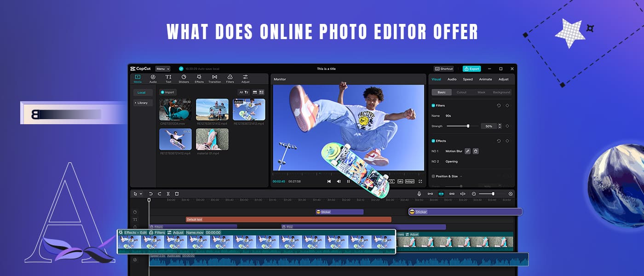This screenshot has height=276, width=644.
Task: Open the Media panel
Action: [x=138, y=79]
